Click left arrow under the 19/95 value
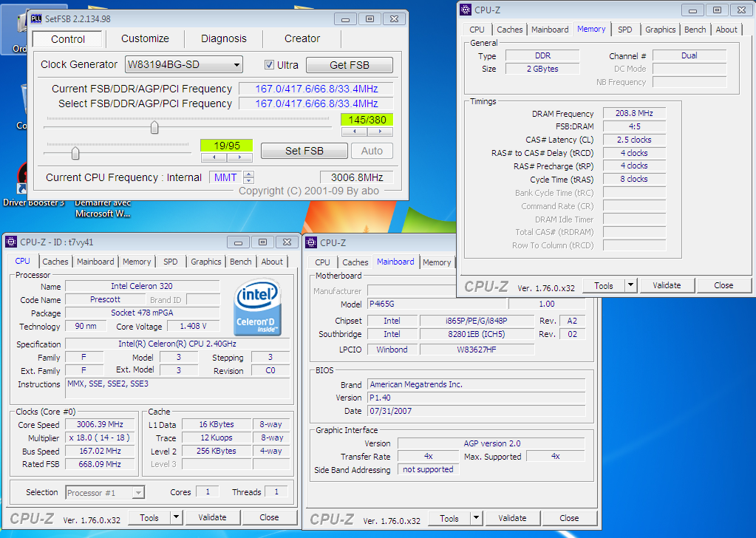The width and height of the screenshot is (756, 538). point(214,157)
